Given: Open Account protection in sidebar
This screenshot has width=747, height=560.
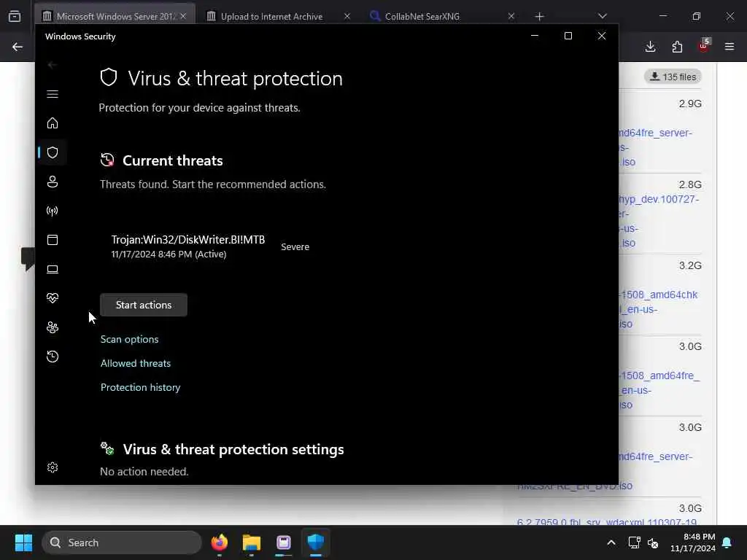Looking at the screenshot, I should click(x=53, y=182).
